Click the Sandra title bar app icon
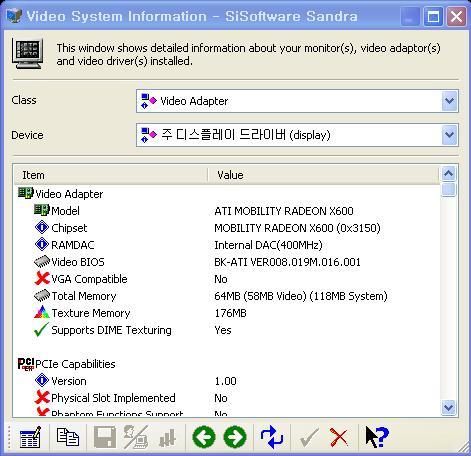The image size is (471, 456). coord(14,16)
